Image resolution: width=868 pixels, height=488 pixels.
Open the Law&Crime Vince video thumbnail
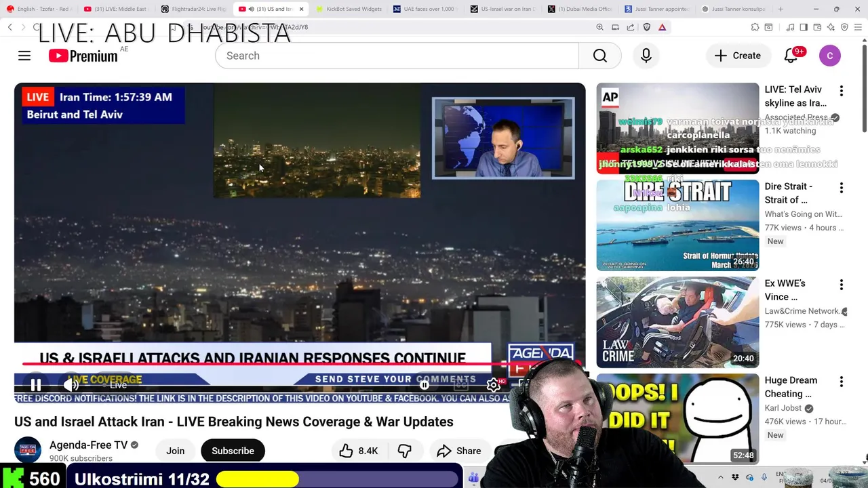677,322
